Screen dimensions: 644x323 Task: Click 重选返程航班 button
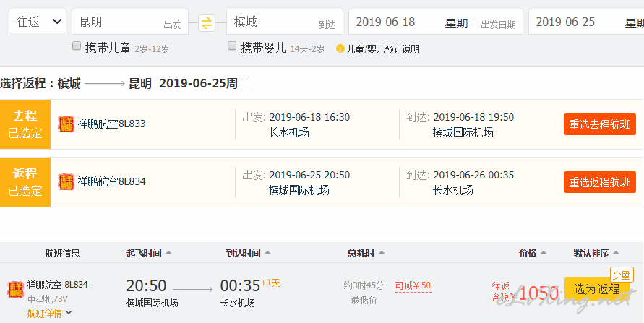(600, 182)
